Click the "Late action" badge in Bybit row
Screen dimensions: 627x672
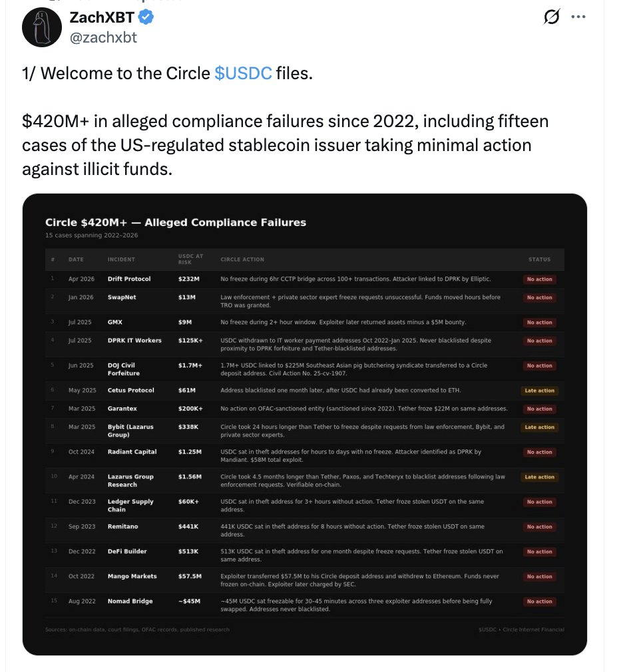[x=539, y=427]
